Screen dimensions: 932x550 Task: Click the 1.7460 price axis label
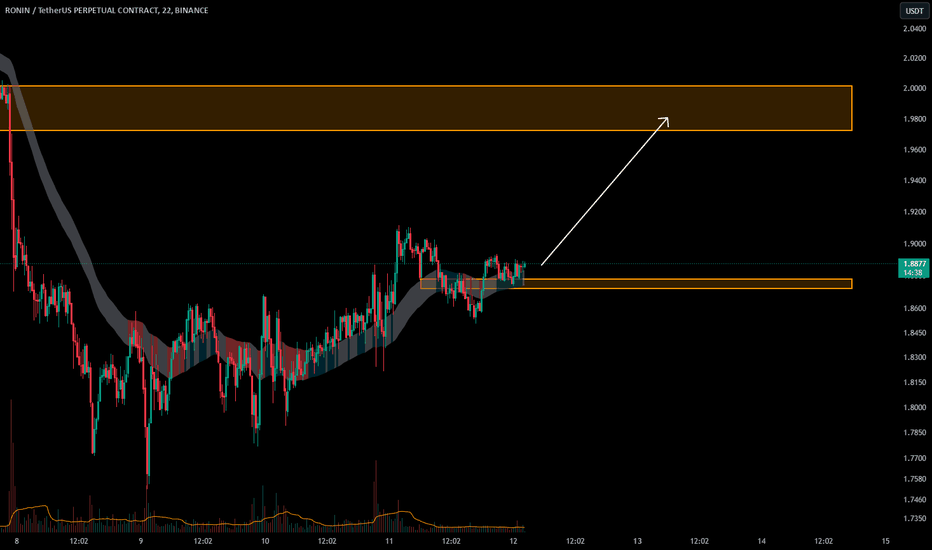coord(914,500)
